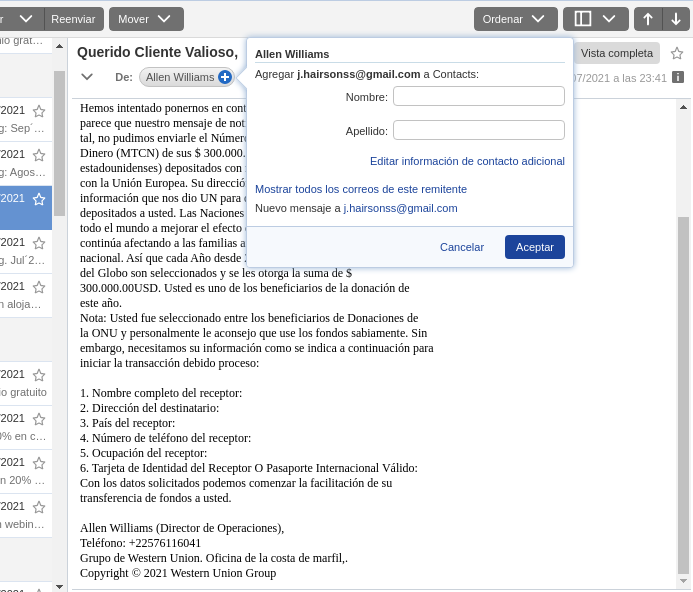
Task: Go to next message with down arrow
Action: (676, 19)
